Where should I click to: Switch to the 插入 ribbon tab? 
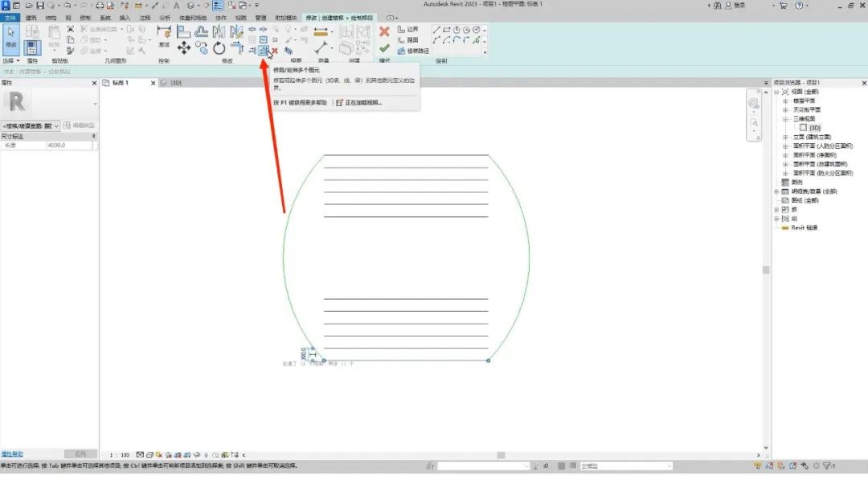[x=125, y=18]
